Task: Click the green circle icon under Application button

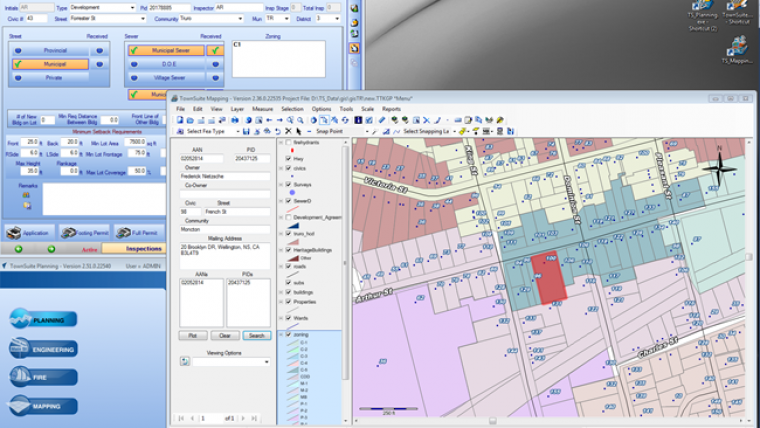Action: coord(18,249)
